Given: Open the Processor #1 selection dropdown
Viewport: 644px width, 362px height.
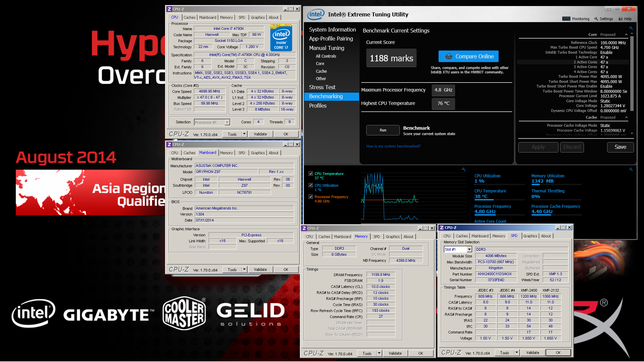Looking at the screenshot, I should [227, 122].
